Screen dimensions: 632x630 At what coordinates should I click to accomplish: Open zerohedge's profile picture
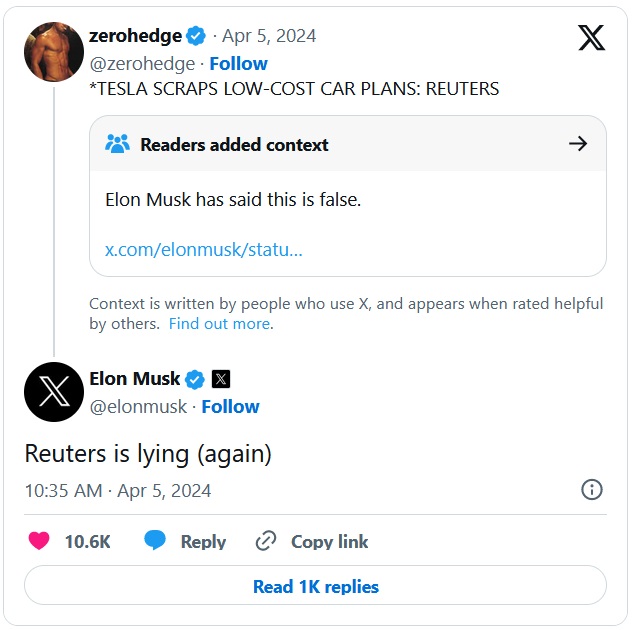click(54, 50)
